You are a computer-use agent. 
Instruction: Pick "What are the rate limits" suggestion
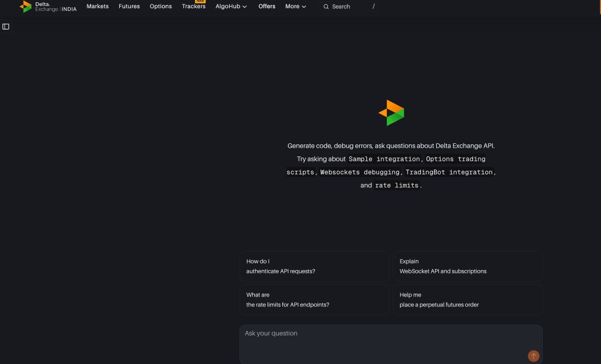coord(314,300)
